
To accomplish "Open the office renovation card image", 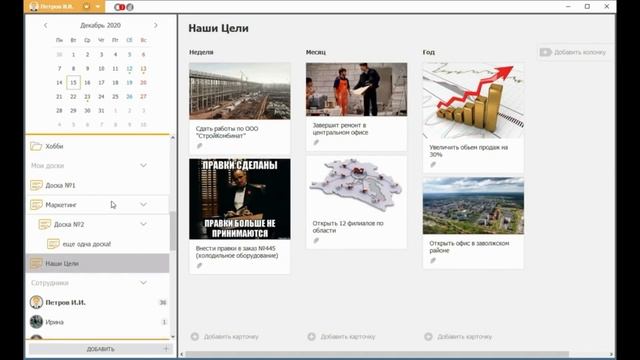I will (x=357, y=89).
